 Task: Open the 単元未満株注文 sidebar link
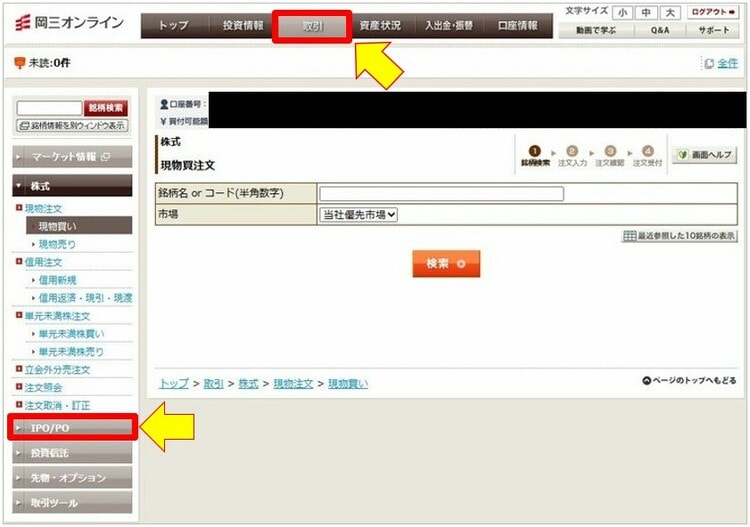57,316
